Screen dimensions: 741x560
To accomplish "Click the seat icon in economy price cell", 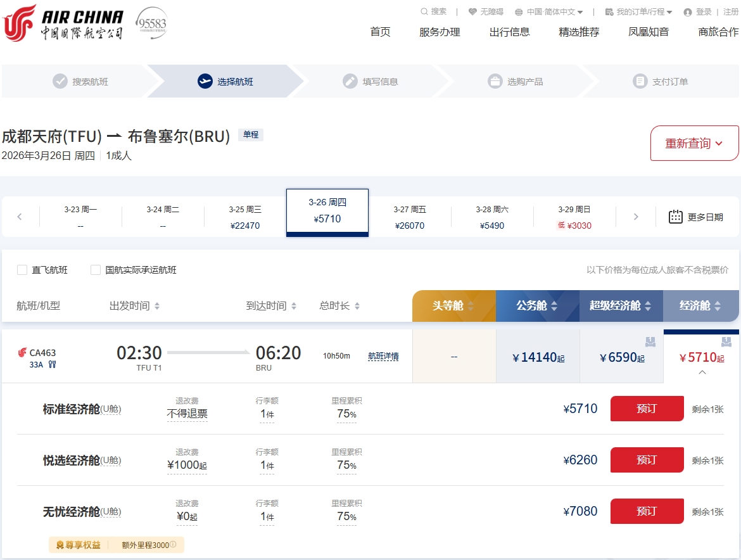I will coord(726,342).
